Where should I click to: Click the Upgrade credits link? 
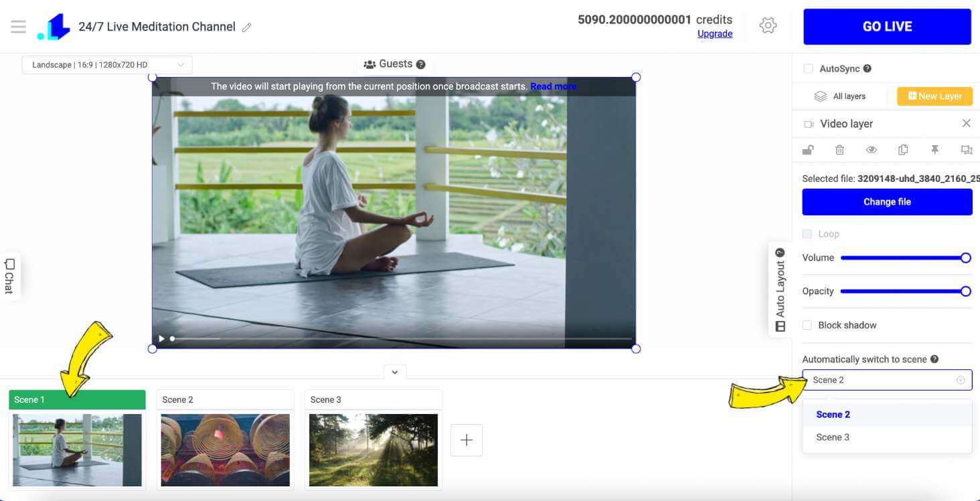click(715, 34)
